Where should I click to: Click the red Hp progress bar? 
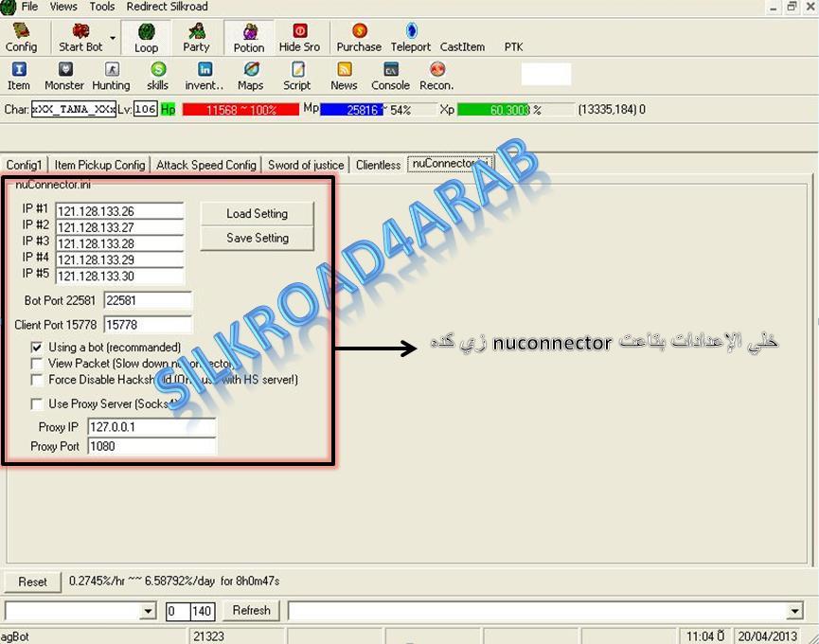(240, 109)
